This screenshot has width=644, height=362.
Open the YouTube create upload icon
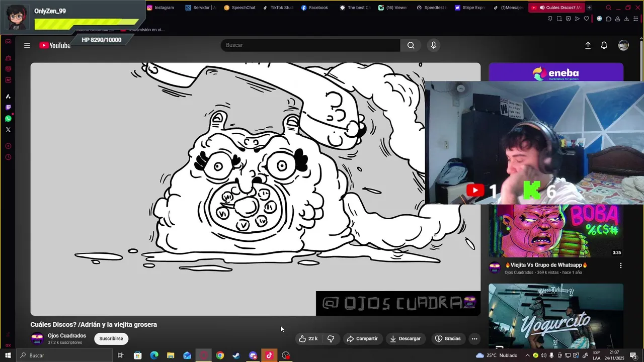pyautogui.click(x=588, y=45)
